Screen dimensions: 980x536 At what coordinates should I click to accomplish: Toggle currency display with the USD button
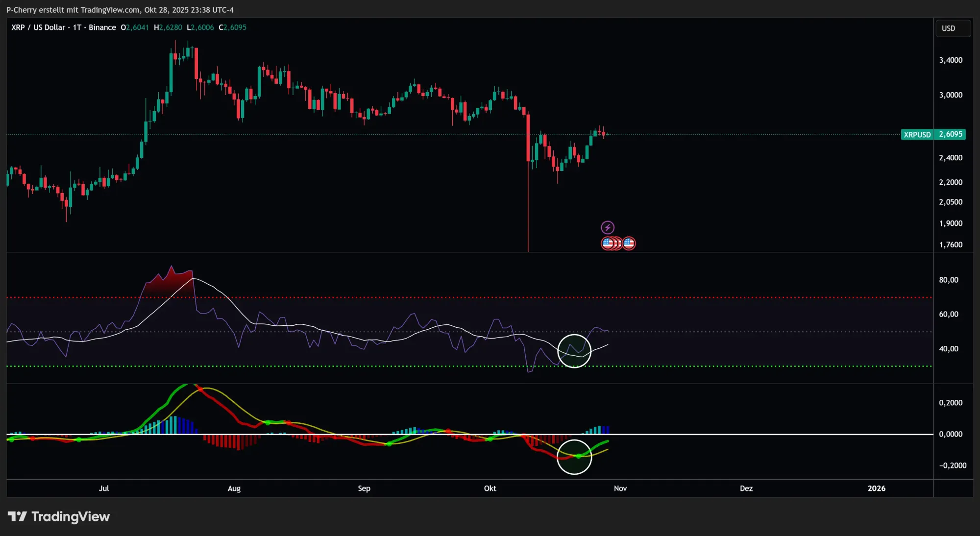pyautogui.click(x=953, y=28)
